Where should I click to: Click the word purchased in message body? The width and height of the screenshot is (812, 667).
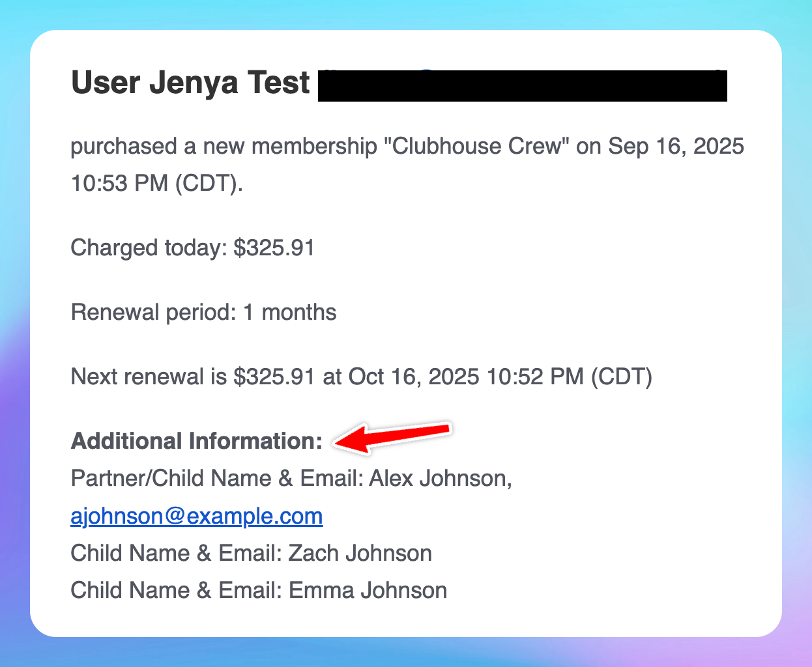click(124, 146)
